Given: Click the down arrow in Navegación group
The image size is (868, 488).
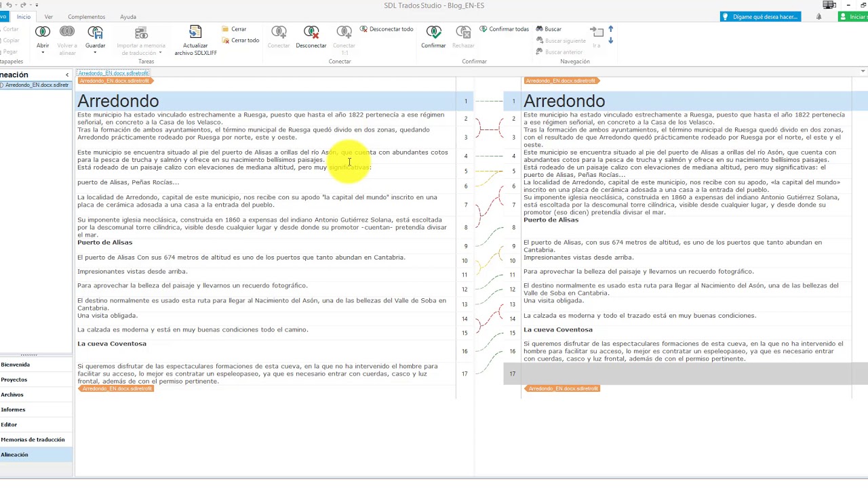Looking at the screenshot, I should click(x=610, y=40).
